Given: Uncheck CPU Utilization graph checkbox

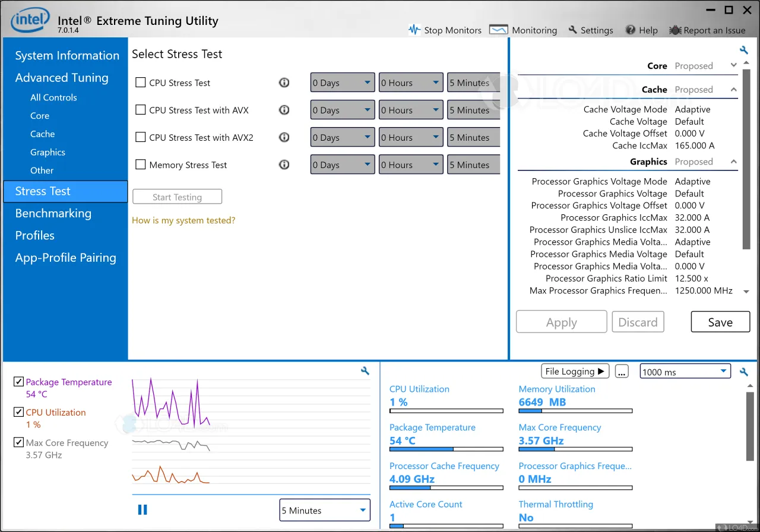Looking at the screenshot, I should click(x=18, y=412).
